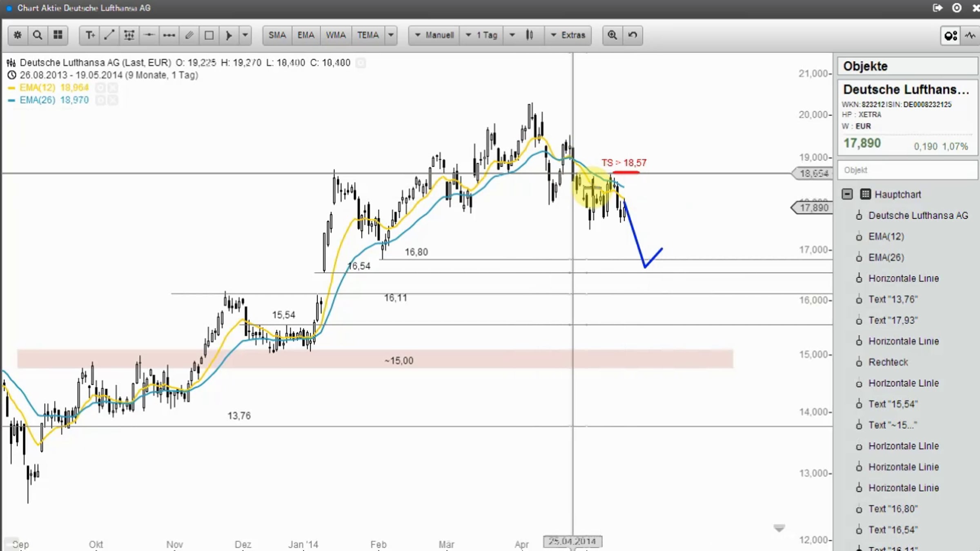Open EMA(12) legend settings gear icon
Viewport: 980px width, 551px height.
pos(100,88)
